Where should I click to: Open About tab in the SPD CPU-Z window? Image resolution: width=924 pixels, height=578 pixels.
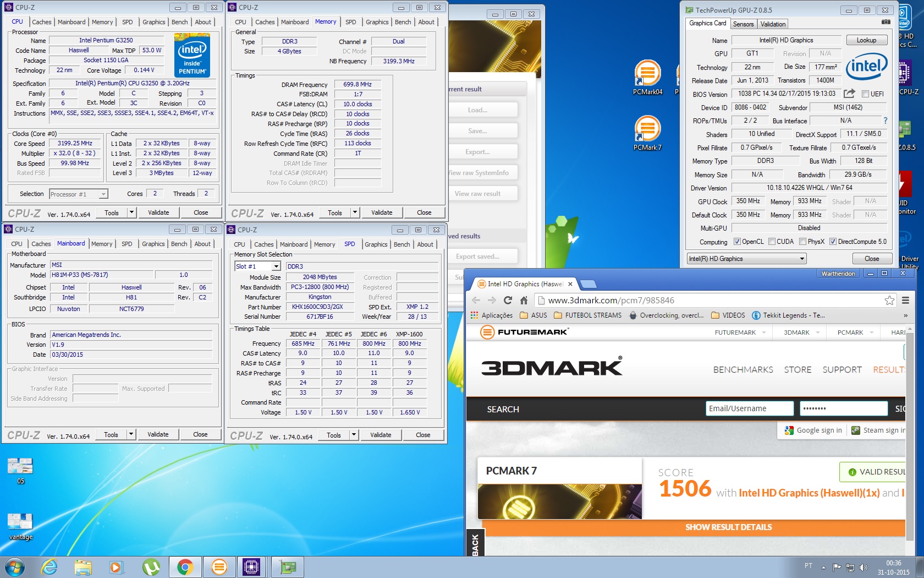[x=425, y=244]
